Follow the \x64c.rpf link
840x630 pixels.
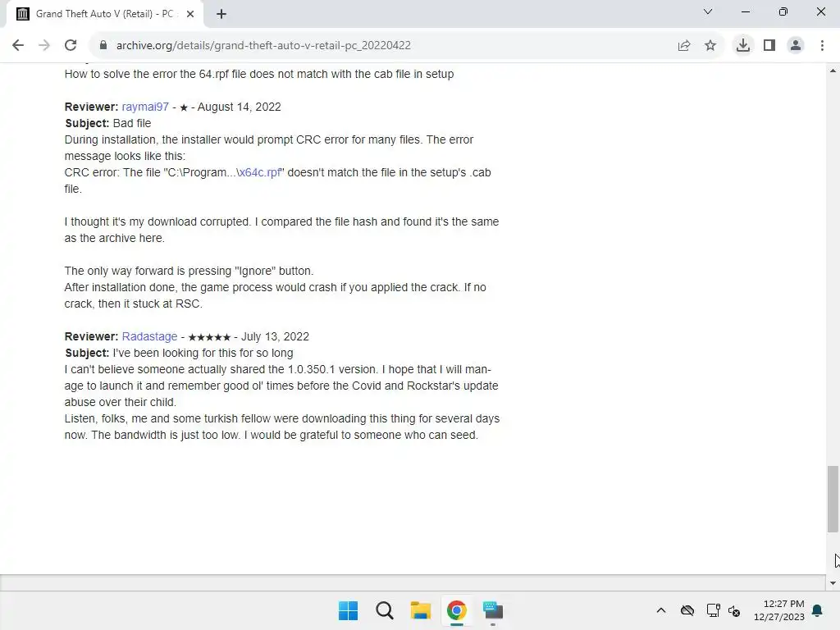[x=258, y=172]
